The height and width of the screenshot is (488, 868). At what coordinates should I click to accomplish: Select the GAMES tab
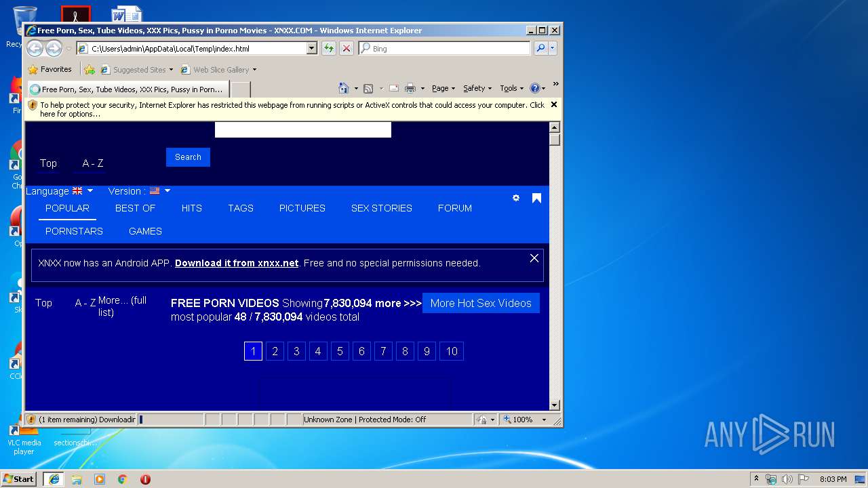click(x=145, y=231)
